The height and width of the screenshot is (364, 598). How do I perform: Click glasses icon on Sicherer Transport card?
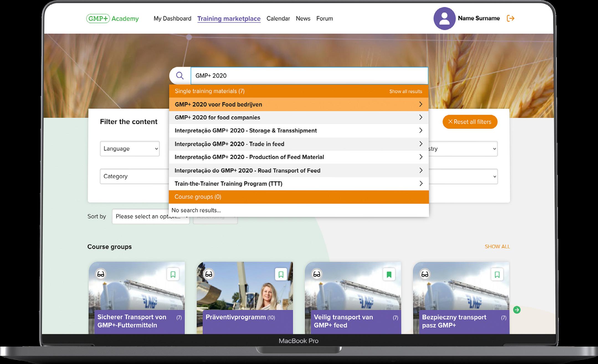pos(101,274)
